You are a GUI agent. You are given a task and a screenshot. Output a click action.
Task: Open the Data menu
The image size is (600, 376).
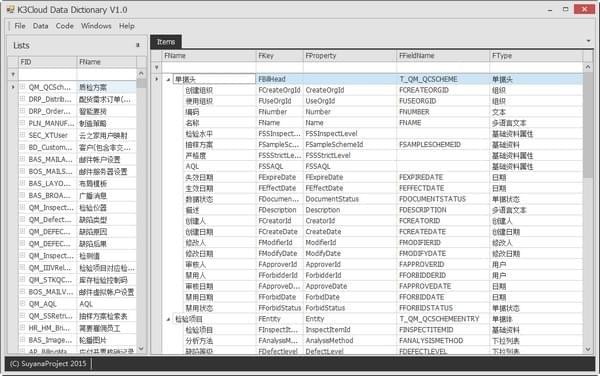(x=40, y=26)
